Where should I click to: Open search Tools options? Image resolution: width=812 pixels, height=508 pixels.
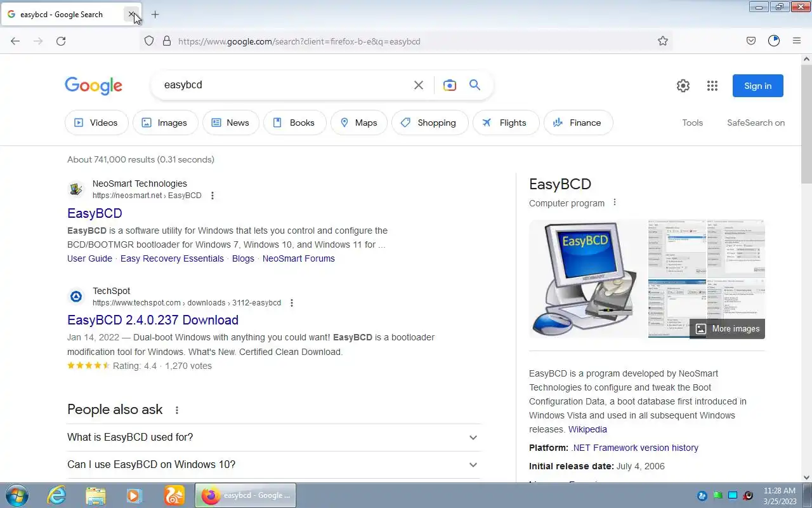coord(693,123)
